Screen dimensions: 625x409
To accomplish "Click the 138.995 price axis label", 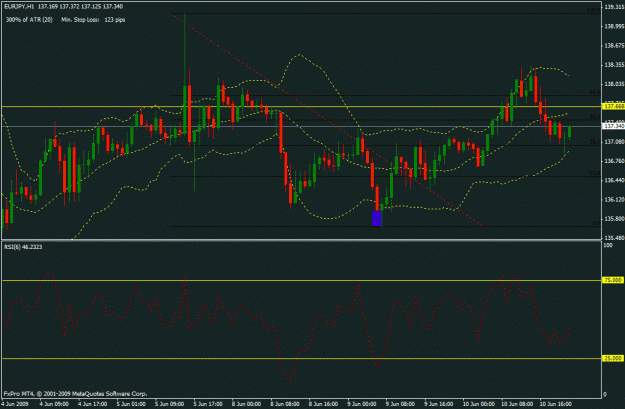I will point(614,26).
